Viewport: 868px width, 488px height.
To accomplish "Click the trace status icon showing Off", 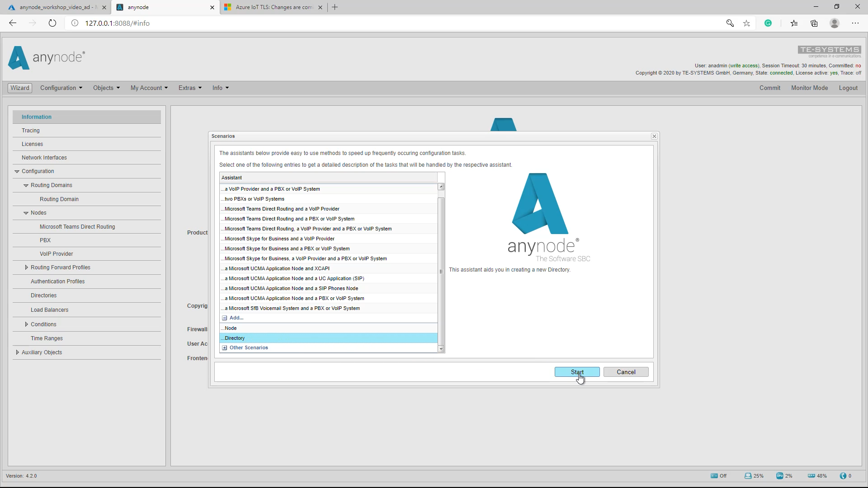I will tap(714, 475).
